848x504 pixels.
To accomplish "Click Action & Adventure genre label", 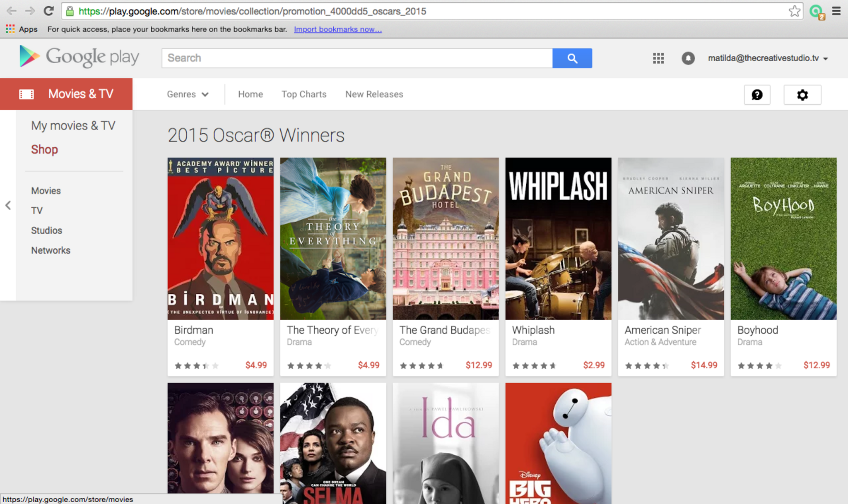I will click(660, 342).
